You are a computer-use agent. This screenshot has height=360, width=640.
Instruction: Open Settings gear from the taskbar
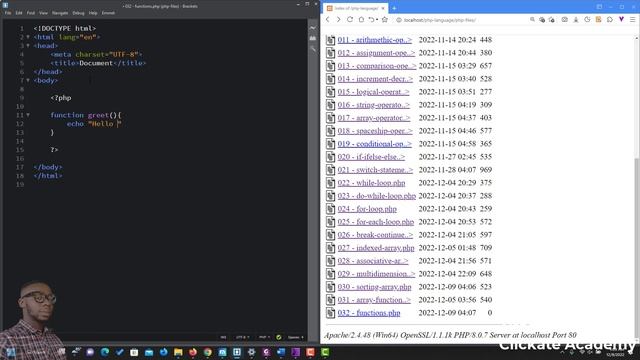coord(251,352)
